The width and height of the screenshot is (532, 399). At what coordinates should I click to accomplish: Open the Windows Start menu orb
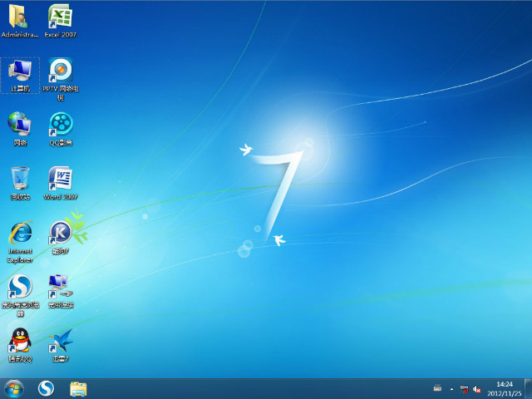tap(14, 389)
